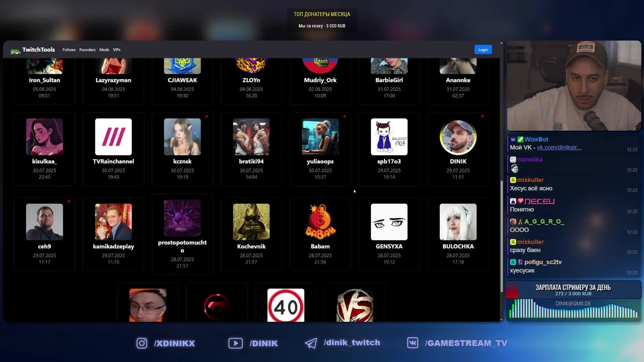
Task: Click the GENSYXA name label
Action: pyautogui.click(x=389, y=246)
